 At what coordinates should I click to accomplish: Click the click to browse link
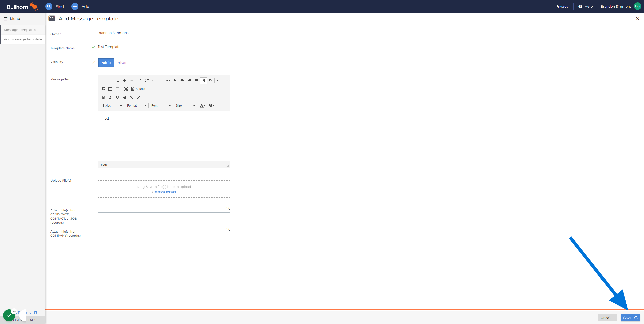point(166,192)
